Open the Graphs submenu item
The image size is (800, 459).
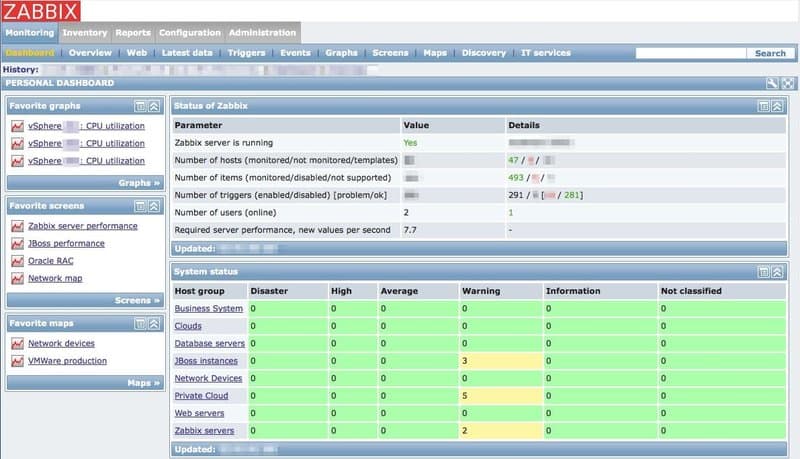coord(341,53)
